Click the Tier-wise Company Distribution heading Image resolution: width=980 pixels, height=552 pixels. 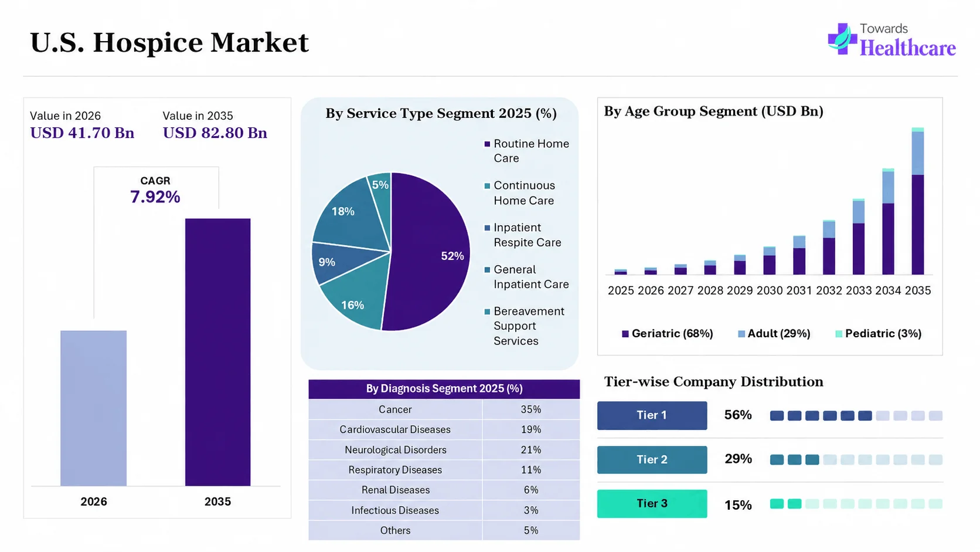point(713,382)
